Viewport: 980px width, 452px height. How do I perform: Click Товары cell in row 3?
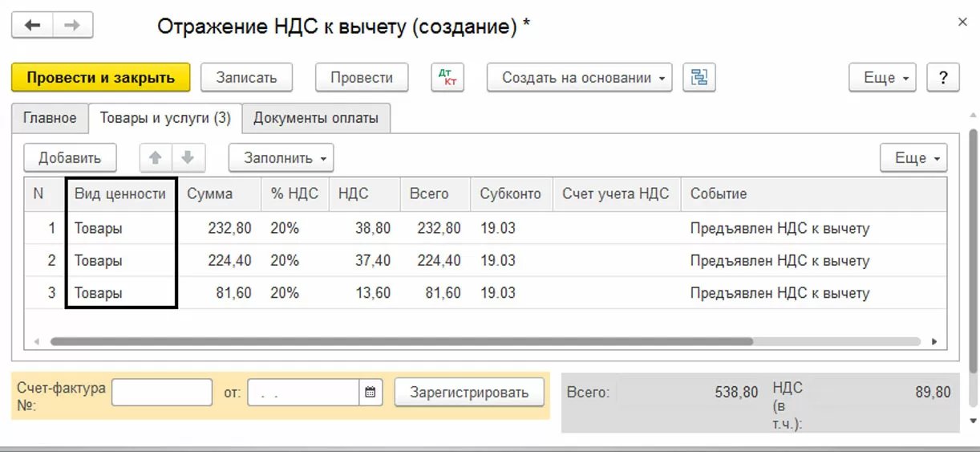pyautogui.click(x=120, y=293)
